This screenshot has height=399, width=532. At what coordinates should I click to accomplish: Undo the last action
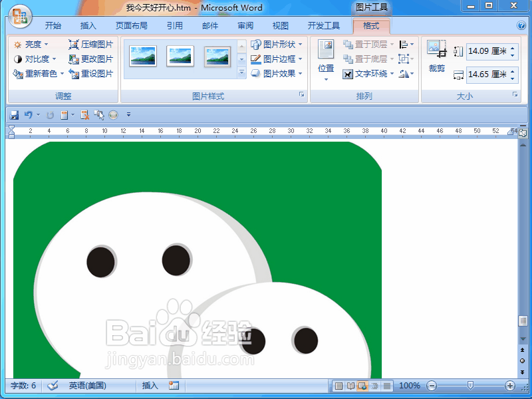(28, 115)
